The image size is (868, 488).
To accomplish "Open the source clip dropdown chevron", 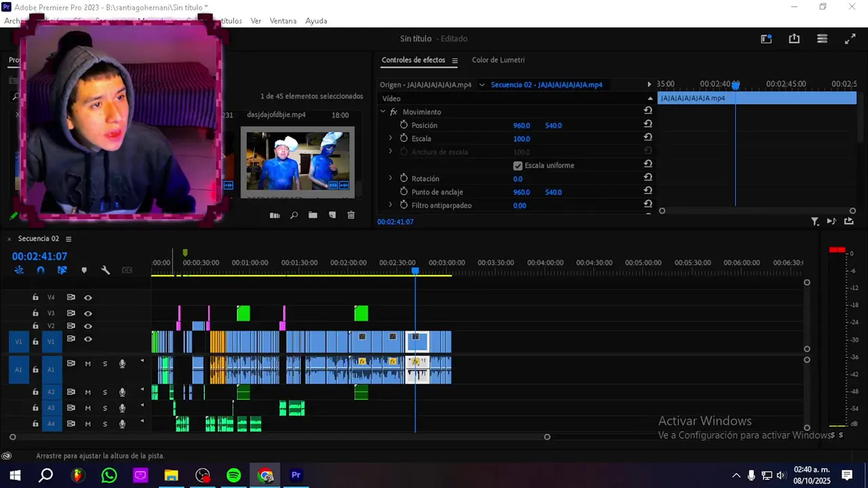I will pyautogui.click(x=481, y=85).
